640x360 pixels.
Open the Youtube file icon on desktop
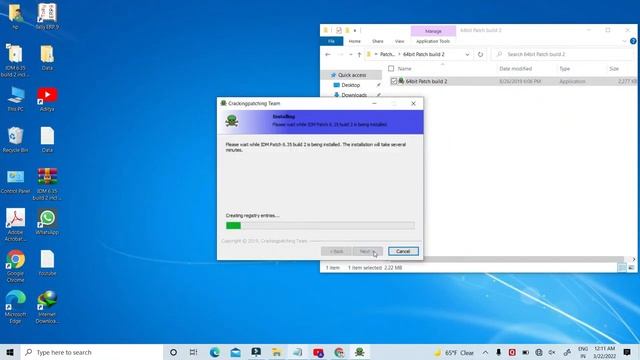point(47,263)
